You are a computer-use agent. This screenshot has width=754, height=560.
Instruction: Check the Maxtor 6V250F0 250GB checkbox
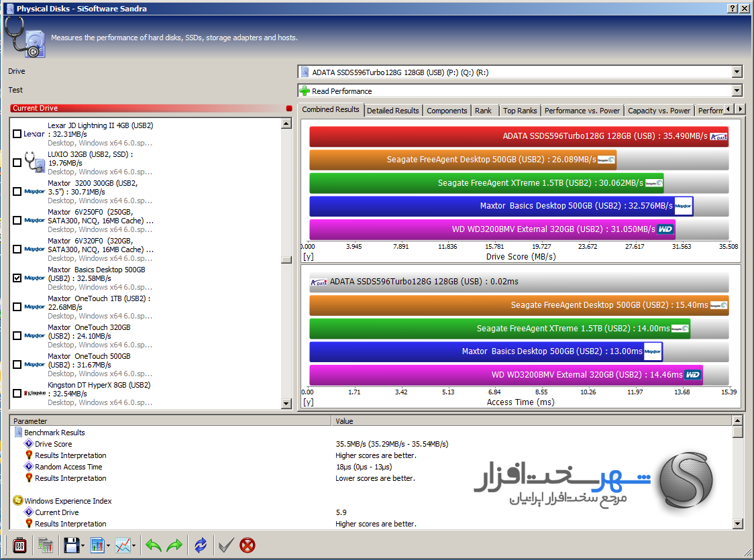click(x=17, y=220)
